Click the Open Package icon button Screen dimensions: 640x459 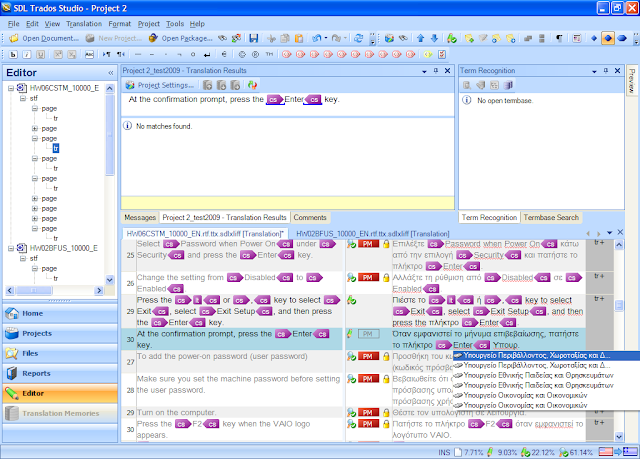tap(180, 38)
